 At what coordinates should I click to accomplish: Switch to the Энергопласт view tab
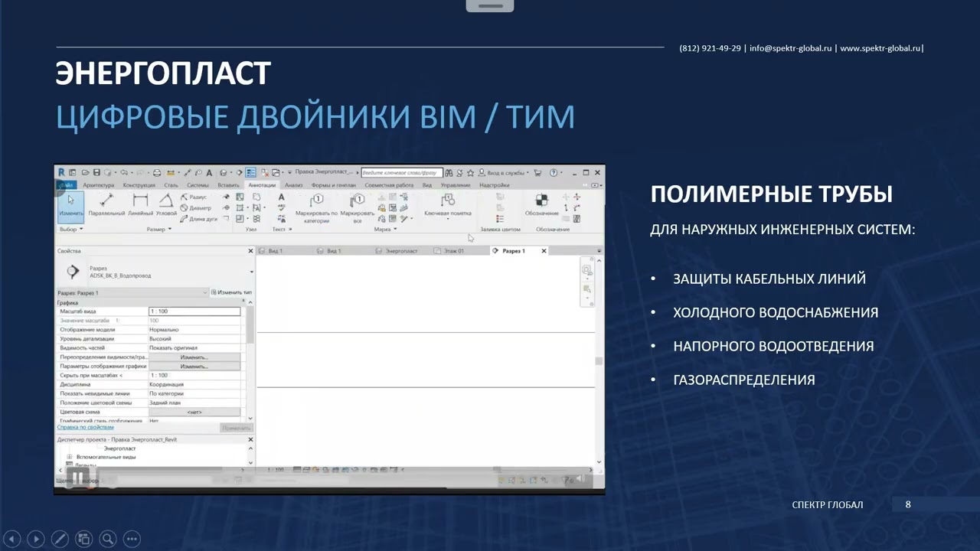coord(400,251)
